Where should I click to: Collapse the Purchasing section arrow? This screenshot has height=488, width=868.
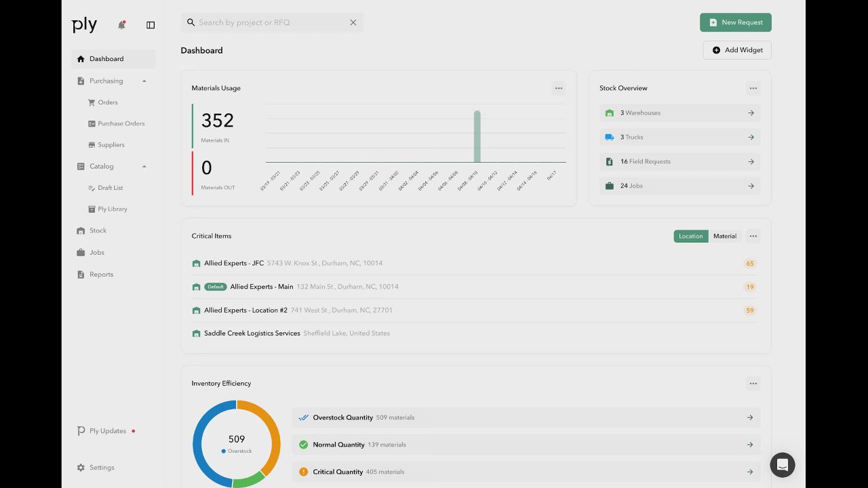[144, 81]
